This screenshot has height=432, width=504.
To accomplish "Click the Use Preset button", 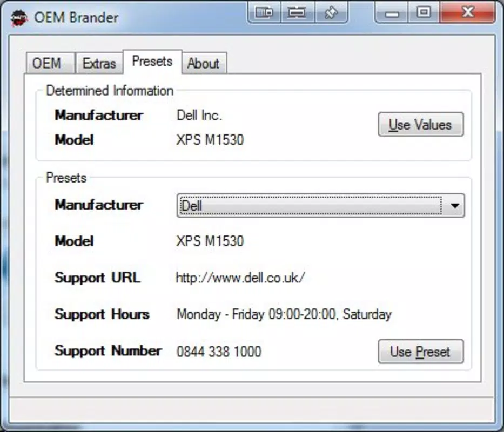I will (x=421, y=352).
